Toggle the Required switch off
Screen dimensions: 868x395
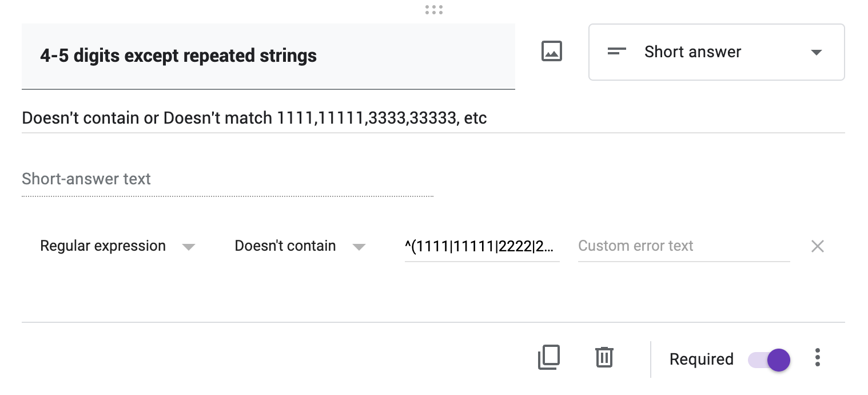[x=770, y=360]
